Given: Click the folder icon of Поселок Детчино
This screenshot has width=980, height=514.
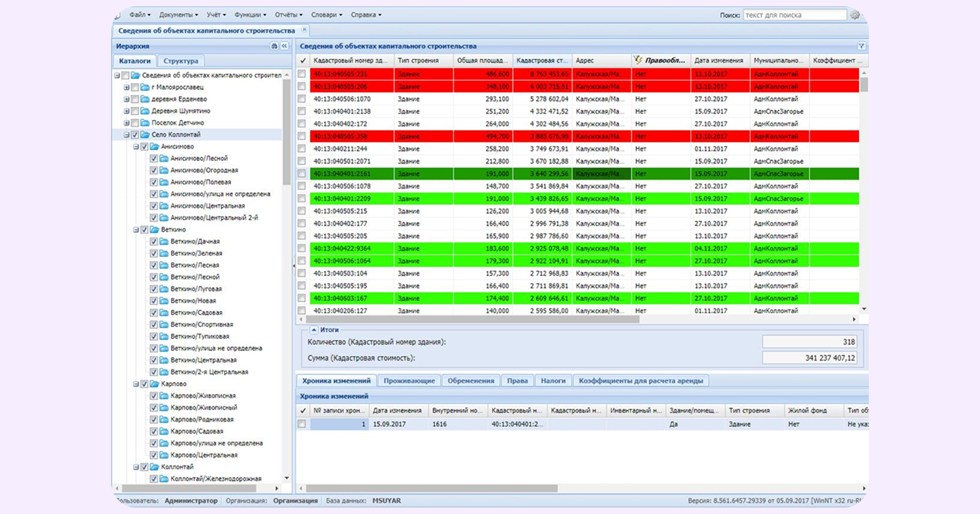Looking at the screenshot, I should click(145, 123).
